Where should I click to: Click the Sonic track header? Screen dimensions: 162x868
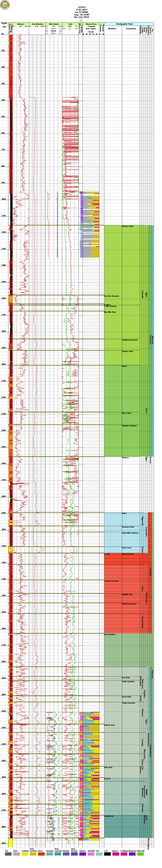(70, 24)
